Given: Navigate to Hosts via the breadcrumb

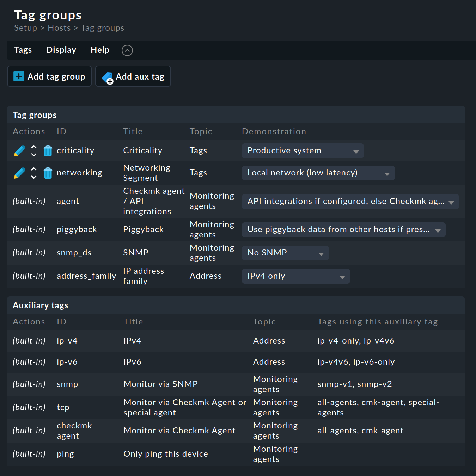Looking at the screenshot, I should click(59, 28).
